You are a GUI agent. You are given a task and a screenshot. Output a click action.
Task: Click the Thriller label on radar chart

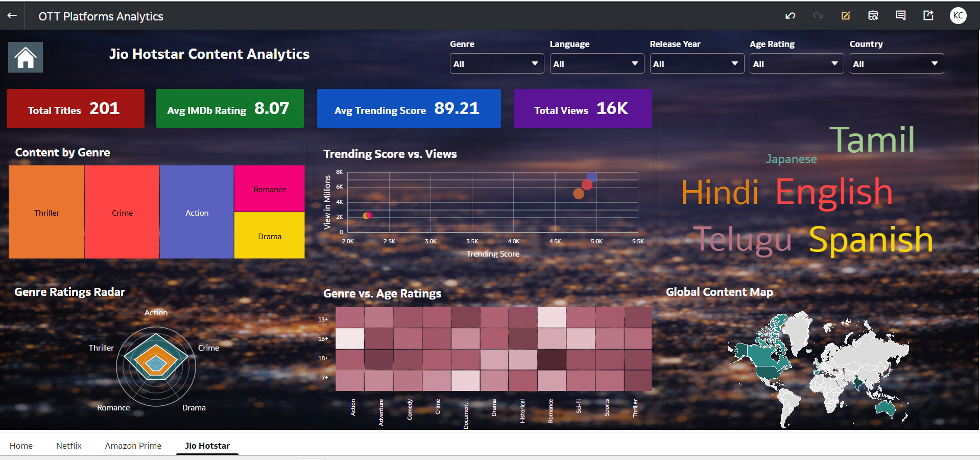pos(101,348)
